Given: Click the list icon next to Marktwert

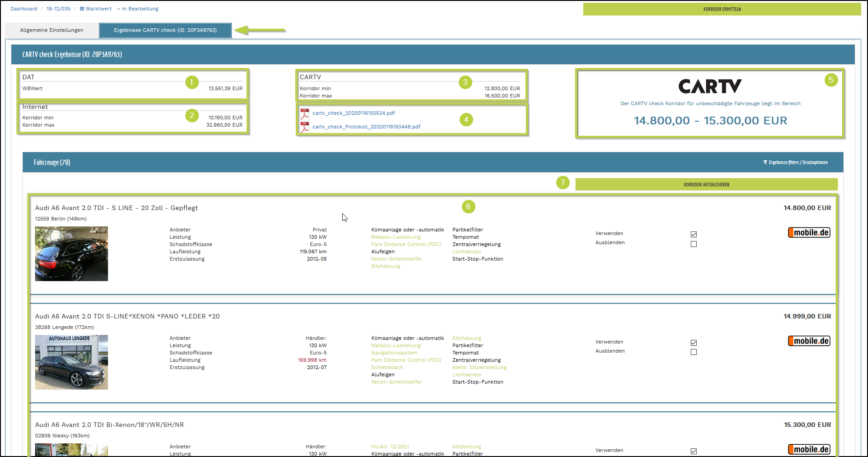Looking at the screenshot, I should pos(82,9).
